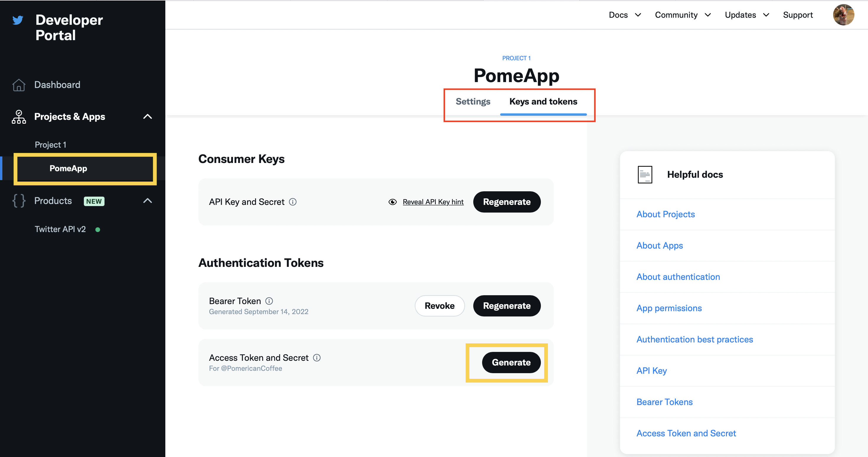Generate the Access Token and Secret
Viewport: 868px width, 457px height.
point(511,362)
